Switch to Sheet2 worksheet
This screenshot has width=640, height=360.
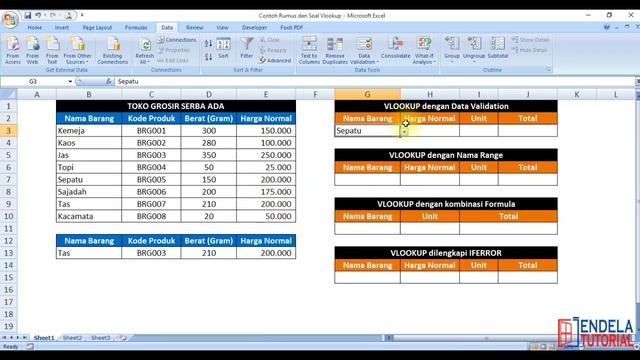(72, 338)
